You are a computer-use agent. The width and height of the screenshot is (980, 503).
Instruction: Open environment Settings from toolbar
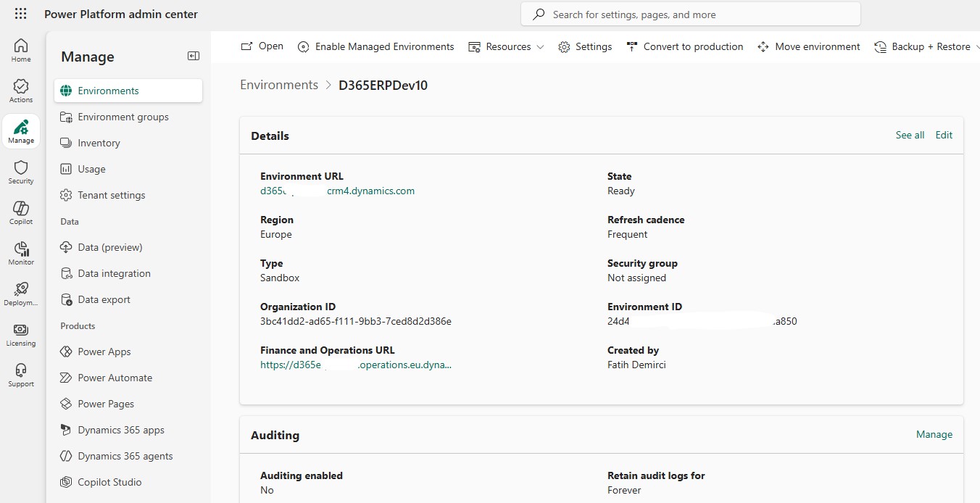click(x=585, y=46)
